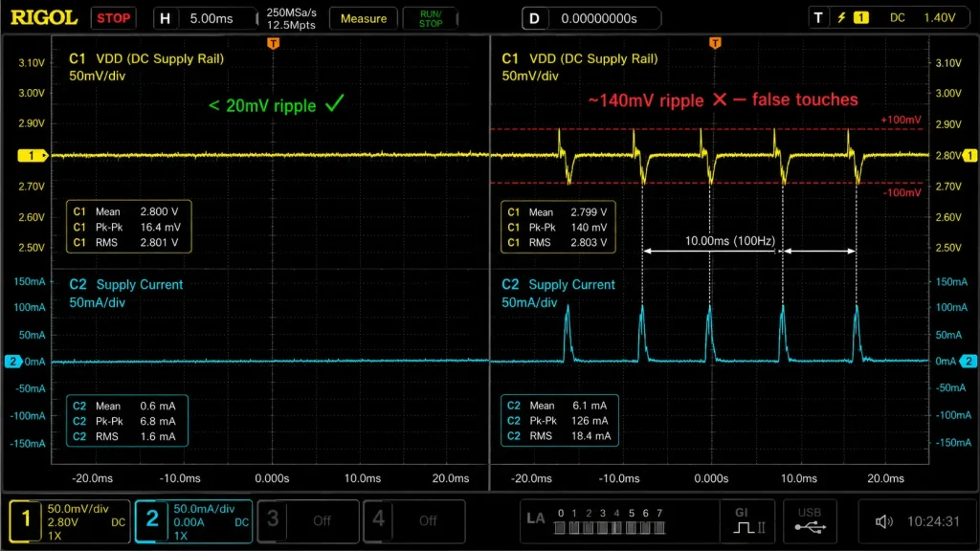Select the trigger source channel 1 badge
The height and width of the screenshot is (551, 980).
coord(861,18)
